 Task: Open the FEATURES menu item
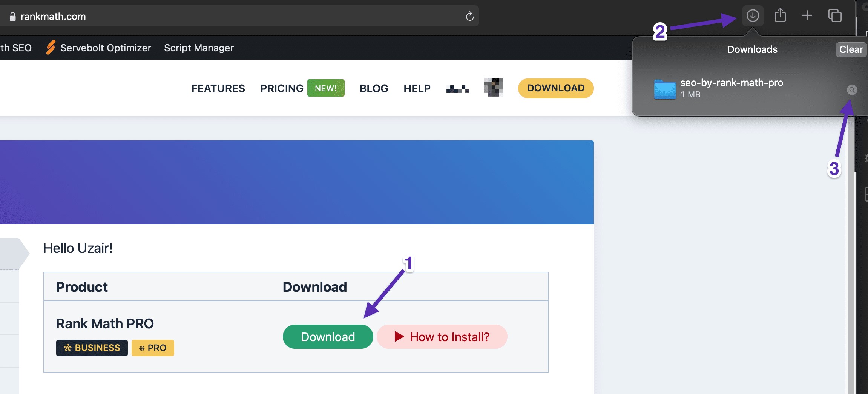pos(218,88)
